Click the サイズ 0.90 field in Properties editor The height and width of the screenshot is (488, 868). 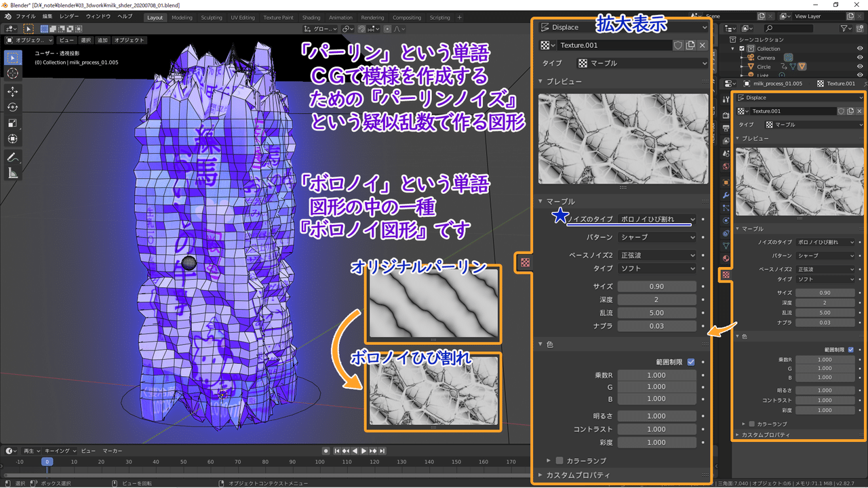coord(825,293)
